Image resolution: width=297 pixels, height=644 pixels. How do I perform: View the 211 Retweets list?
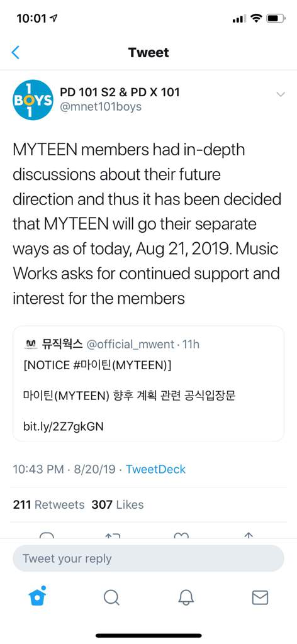pos(48,504)
